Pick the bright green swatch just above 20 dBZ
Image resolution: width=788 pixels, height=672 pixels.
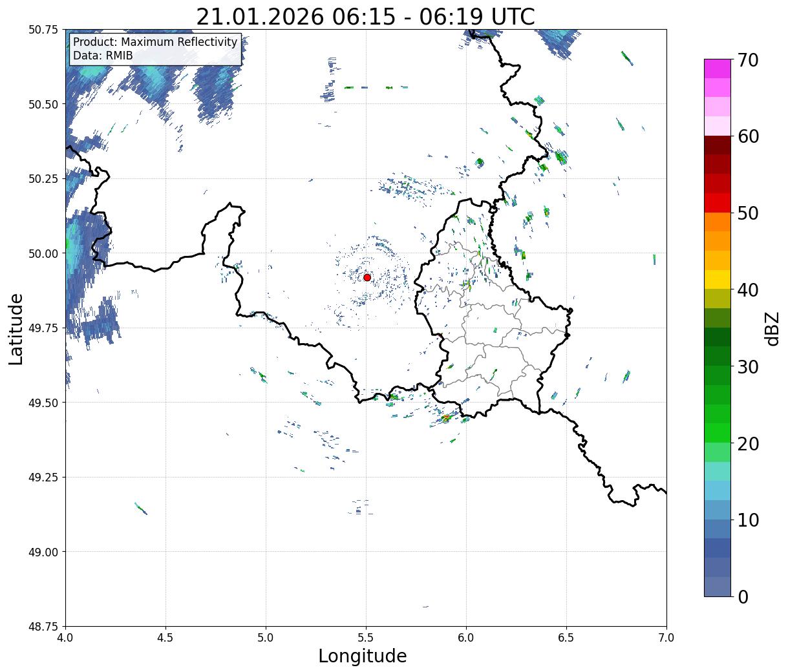[x=718, y=433]
